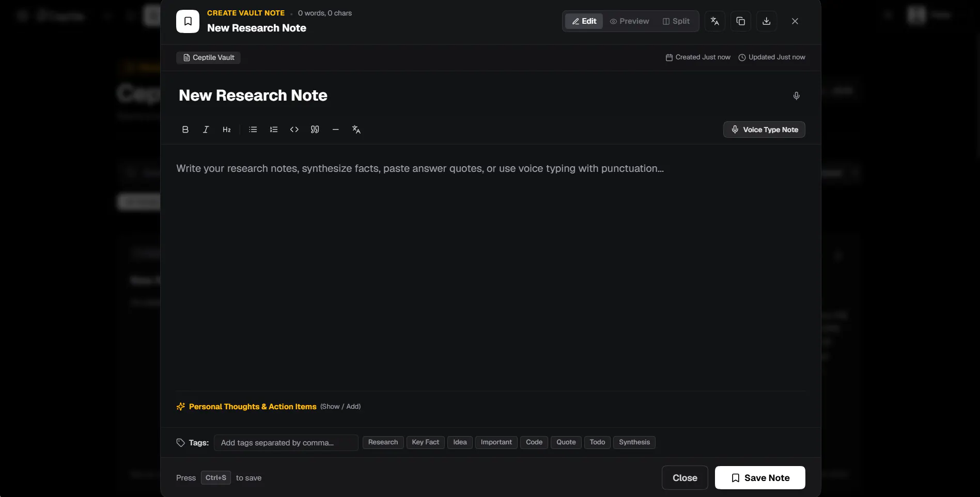The image size is (980, 497).
Task: Insert code block icon
Action: click(294, 130)
